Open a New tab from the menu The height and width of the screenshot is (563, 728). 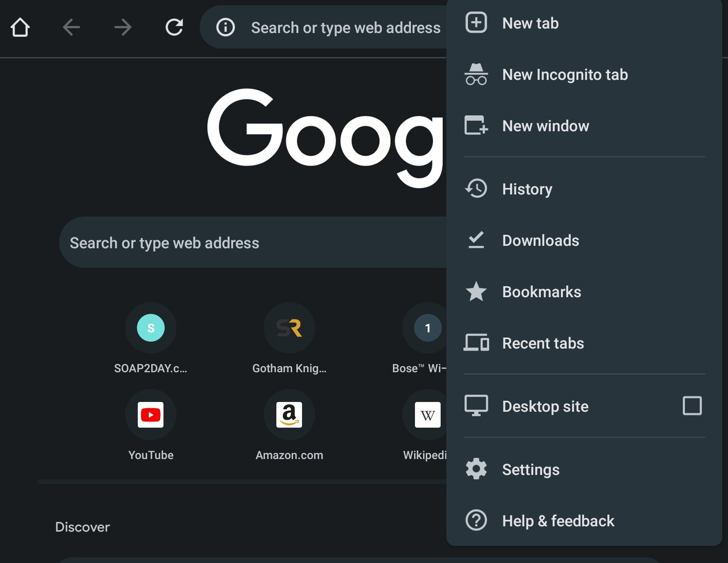click(x=530, y=23)
